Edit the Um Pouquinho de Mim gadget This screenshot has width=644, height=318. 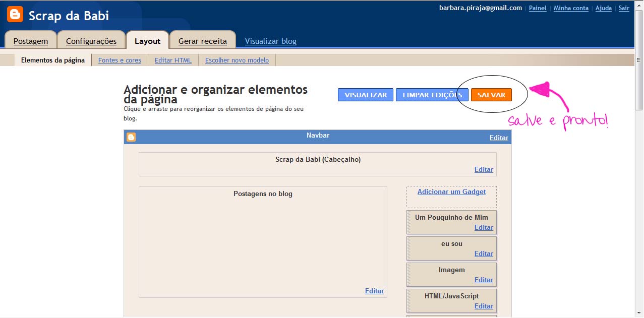[484, 227]
